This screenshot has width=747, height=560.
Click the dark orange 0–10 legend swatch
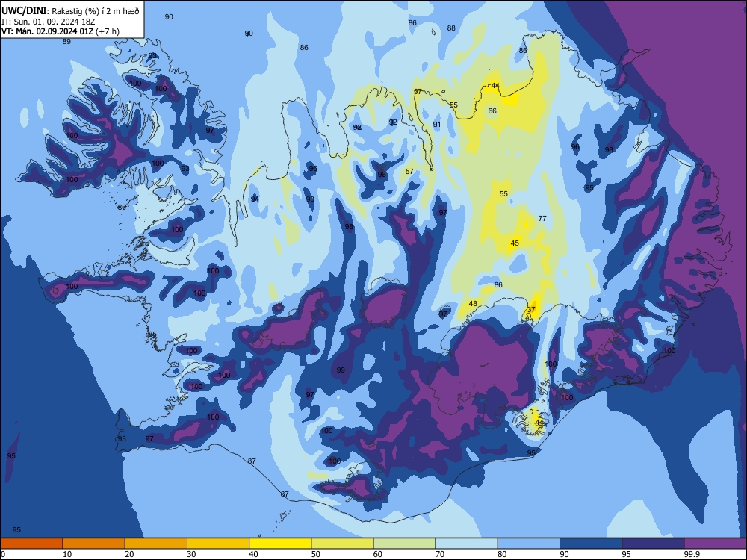click(x=31, y=544)
